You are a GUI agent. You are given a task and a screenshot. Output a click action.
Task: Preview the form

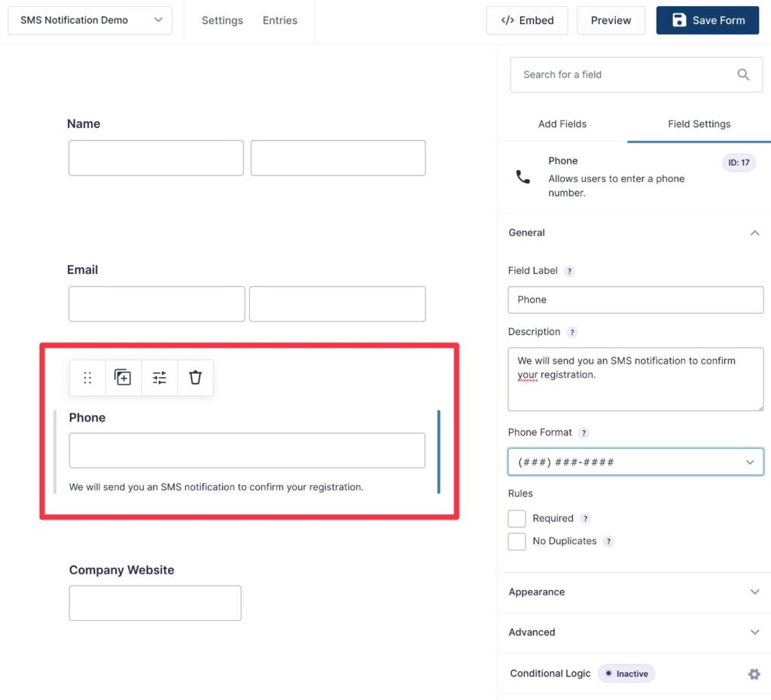(x=611, y=20)
